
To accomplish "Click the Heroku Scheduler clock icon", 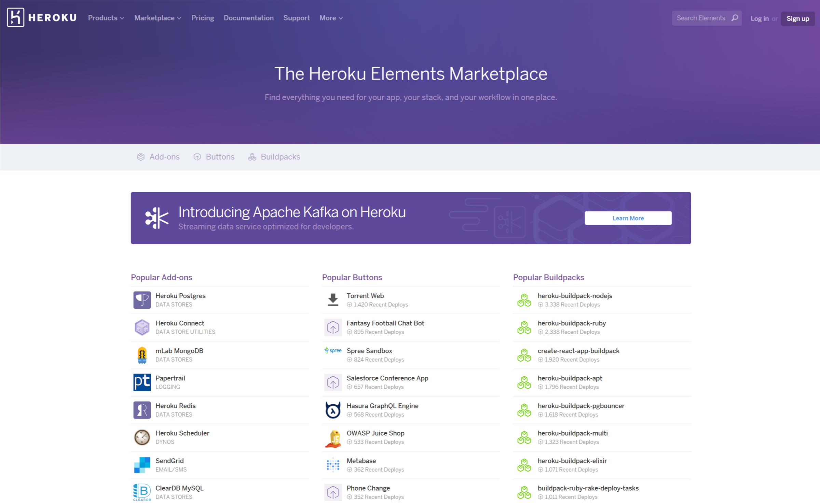I will 142,437.
